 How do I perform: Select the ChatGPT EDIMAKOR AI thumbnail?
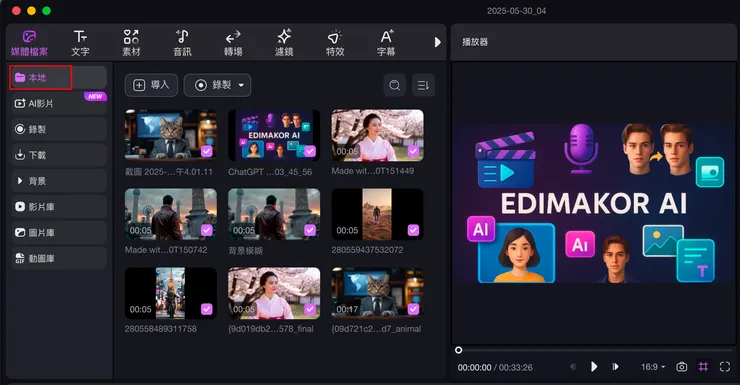[274, 135]
